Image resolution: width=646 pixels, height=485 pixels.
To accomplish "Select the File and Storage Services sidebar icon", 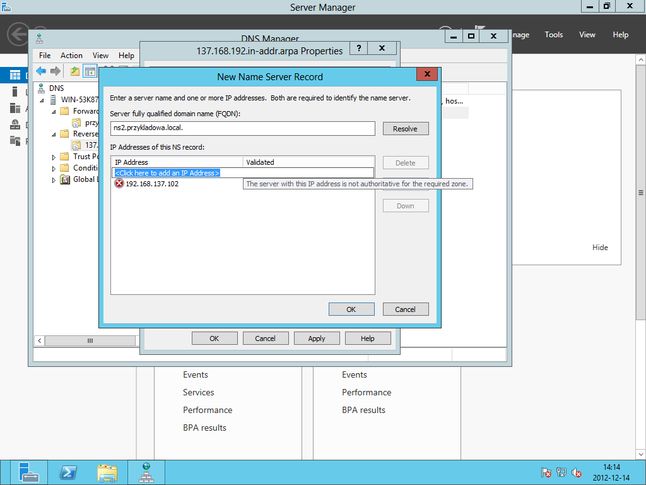I will [15, 141].
